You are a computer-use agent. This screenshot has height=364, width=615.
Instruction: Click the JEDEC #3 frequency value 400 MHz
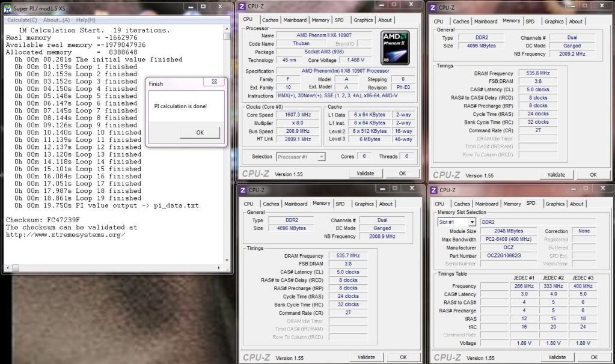pyautogui.click(x=583, y=286)
